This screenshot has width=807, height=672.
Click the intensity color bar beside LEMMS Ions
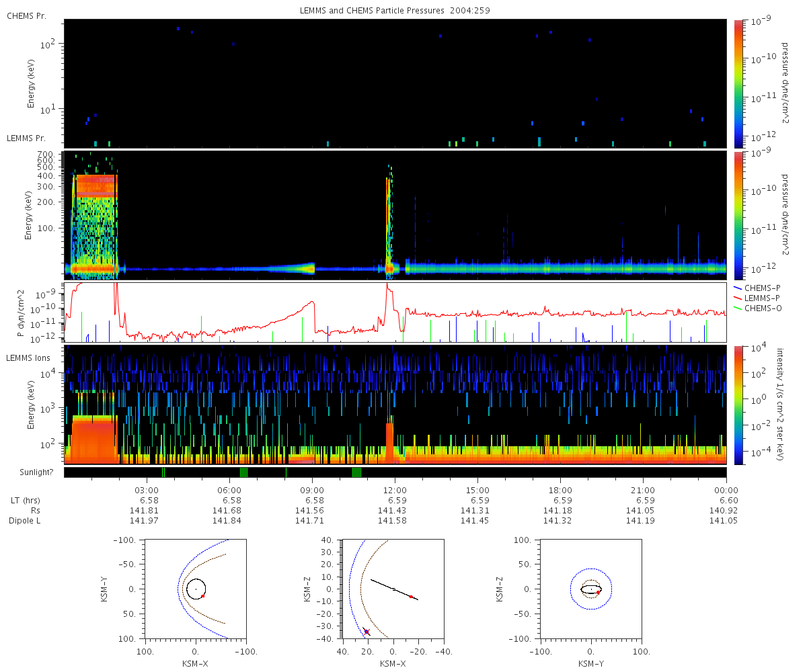pos(738,405)
